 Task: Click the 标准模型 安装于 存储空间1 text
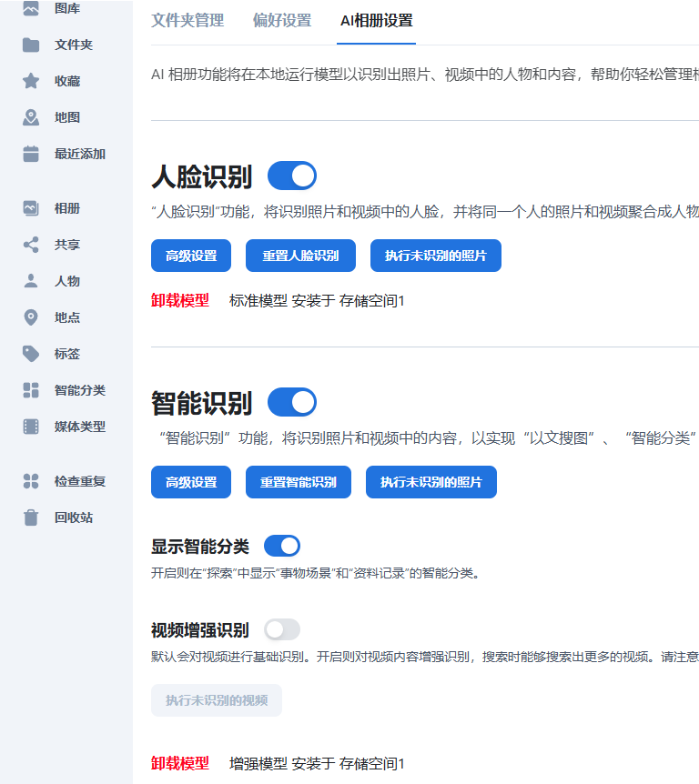tap(317, 301)
